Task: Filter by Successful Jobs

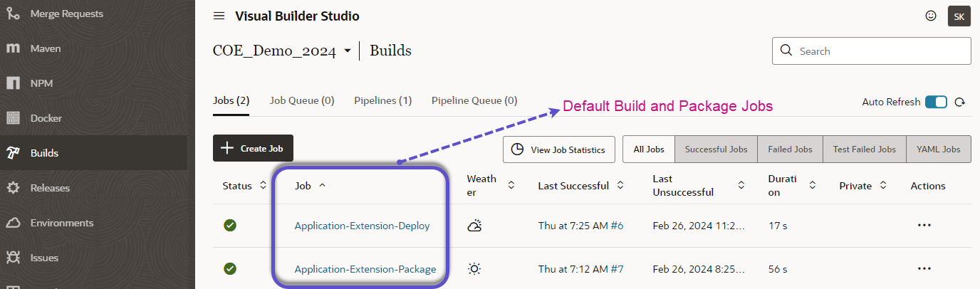Action: click(x=716, y=149)
